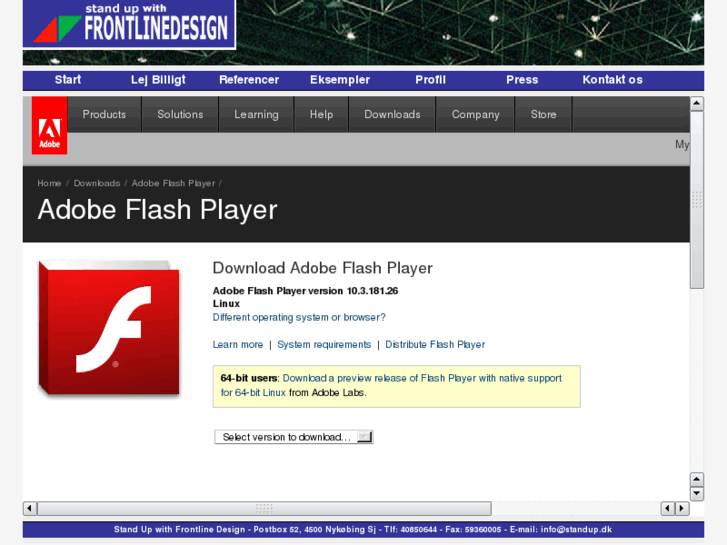Image resolution: width=727 pixels, height=545 pixels.
Task: Click the second left arrow near the scrollbar's right end
Action: click(668, 508)
